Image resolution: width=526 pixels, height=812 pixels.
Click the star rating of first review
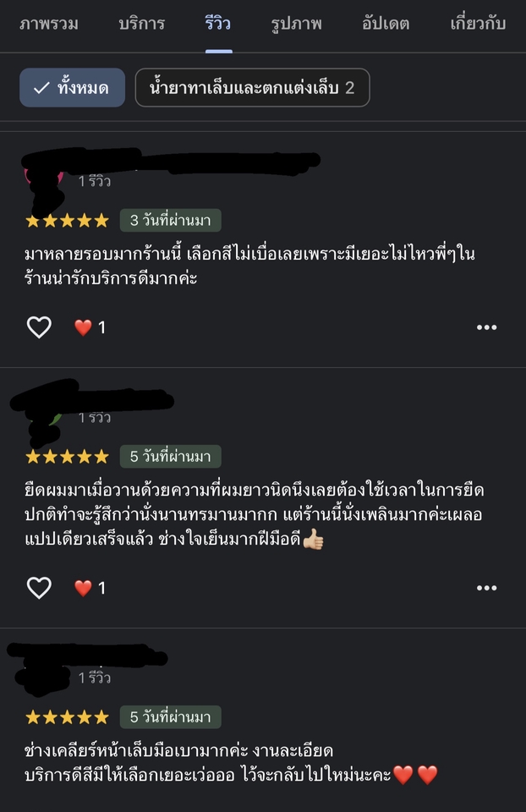[x=68, y=221]
